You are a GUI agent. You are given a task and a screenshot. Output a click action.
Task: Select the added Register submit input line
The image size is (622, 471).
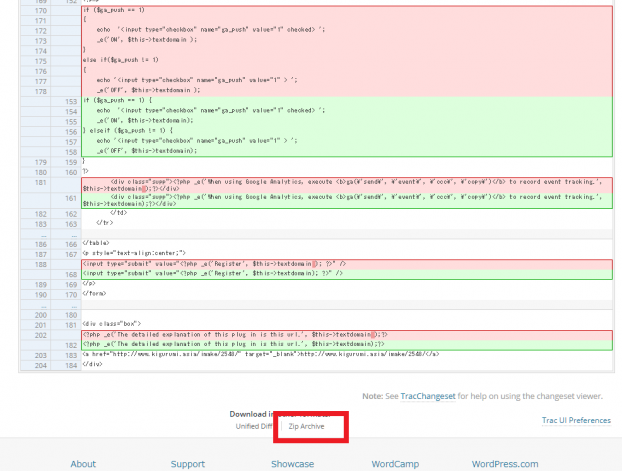pos(213,273)
